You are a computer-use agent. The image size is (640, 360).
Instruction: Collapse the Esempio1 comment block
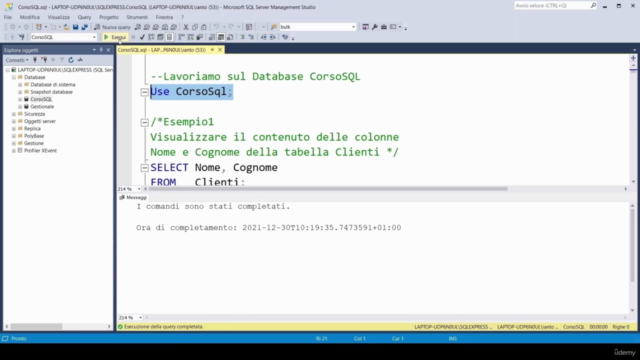pos(144,122)
